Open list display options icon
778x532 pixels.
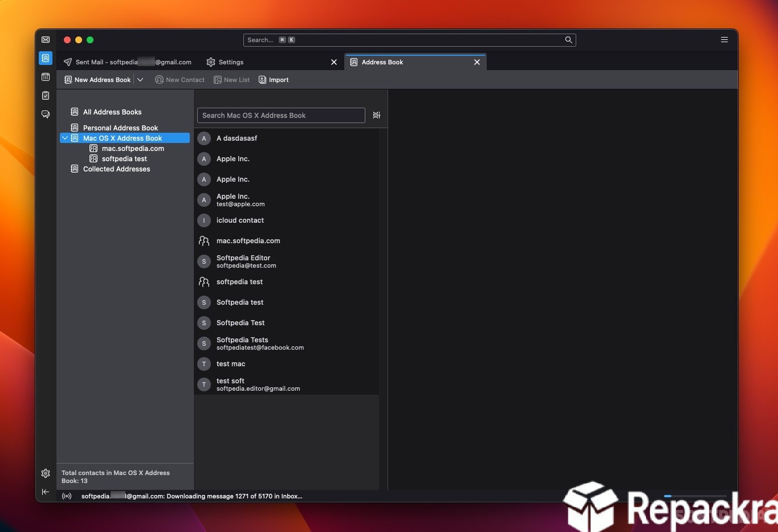pyautogui.click(x=376, y=115)
